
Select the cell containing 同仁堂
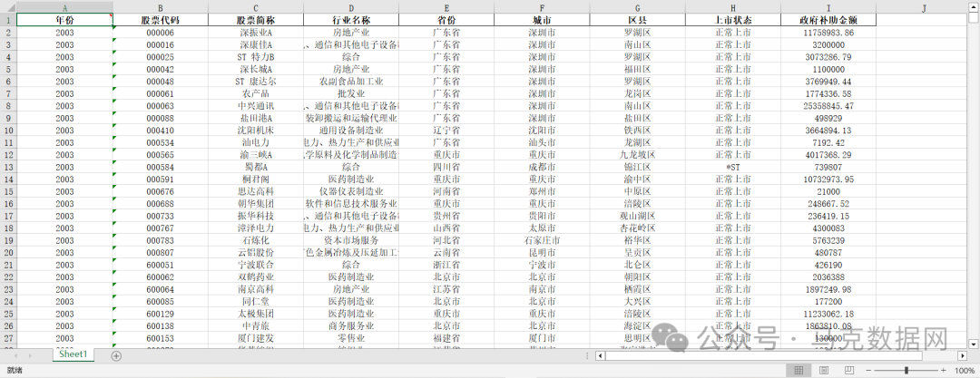[x=256, y=301]
